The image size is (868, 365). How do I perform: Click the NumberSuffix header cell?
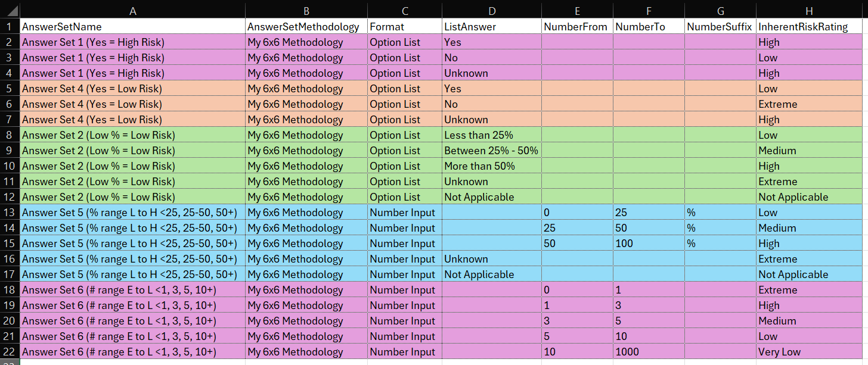coord(720,27)
